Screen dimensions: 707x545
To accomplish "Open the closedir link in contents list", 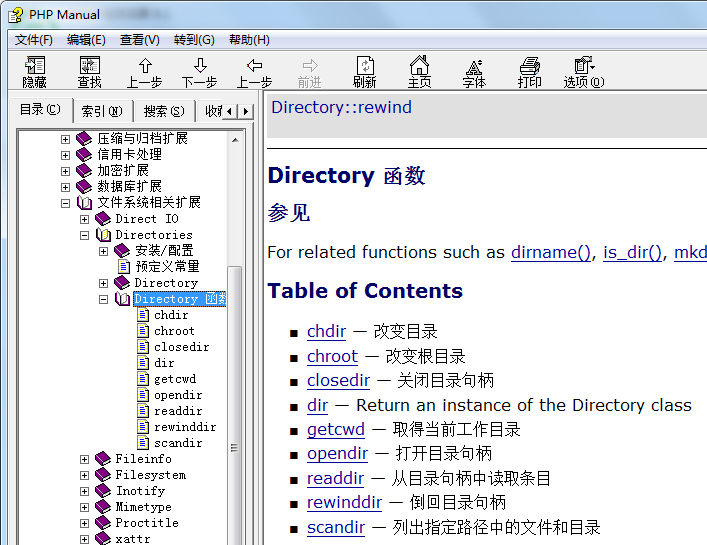I will [x=339, y=380].
